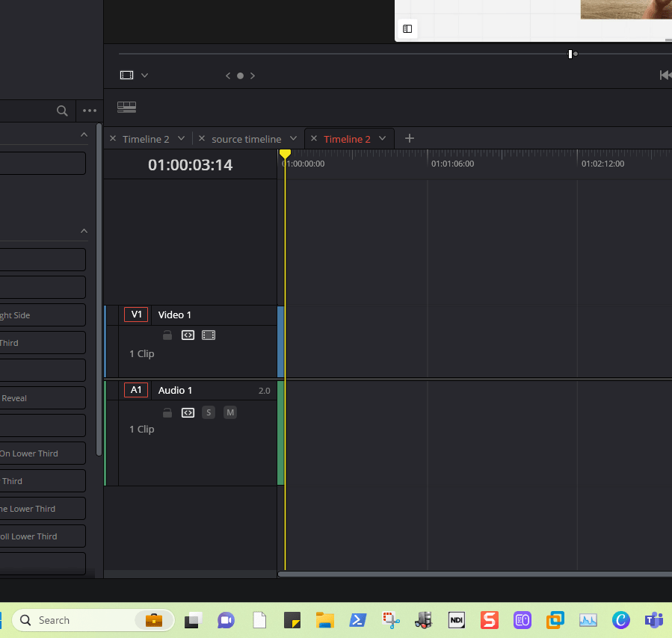This screenshot has height=638, width=672.
Task: Go to next keyframe arrow
Action: tap(253, 75)
